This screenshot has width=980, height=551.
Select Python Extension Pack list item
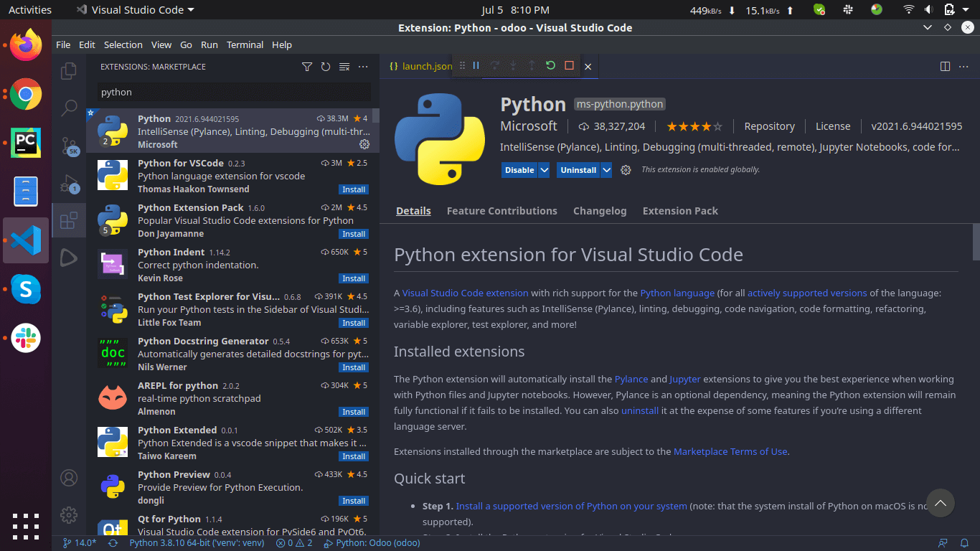[x=232, y=220]
